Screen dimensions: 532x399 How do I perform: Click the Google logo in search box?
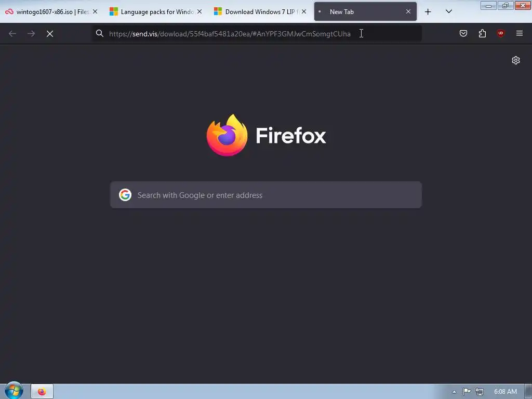(125, 195)
